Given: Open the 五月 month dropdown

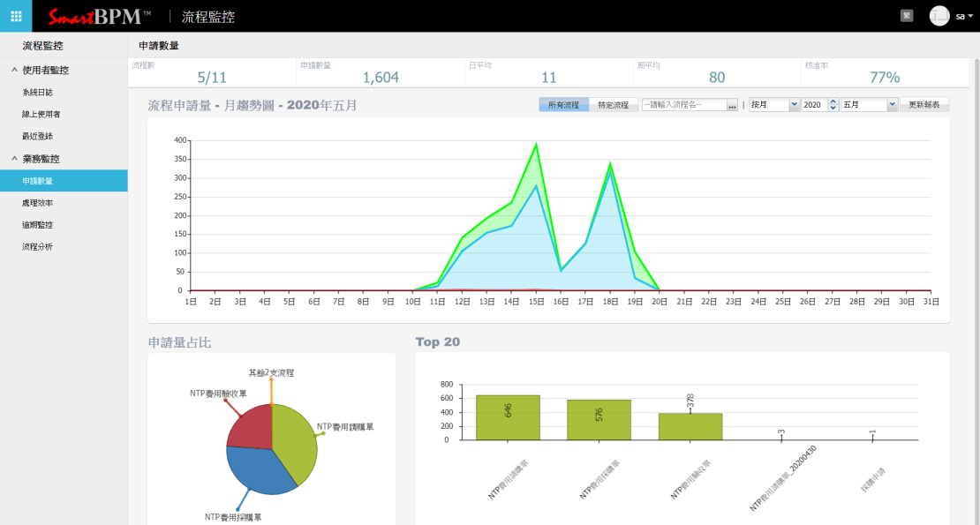Looking at the screenshot, I should click(x=870, y=105).
